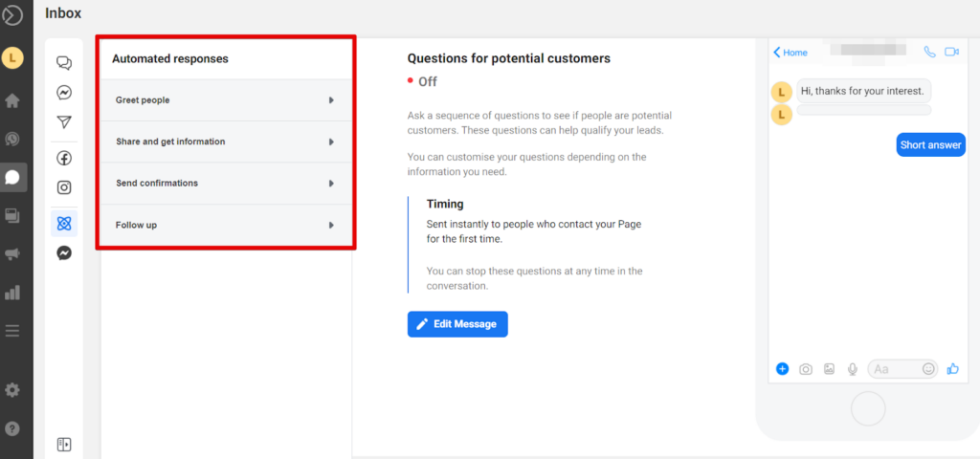
Task: Open the settings gear in left sidebar
Action: pos(12,390)
